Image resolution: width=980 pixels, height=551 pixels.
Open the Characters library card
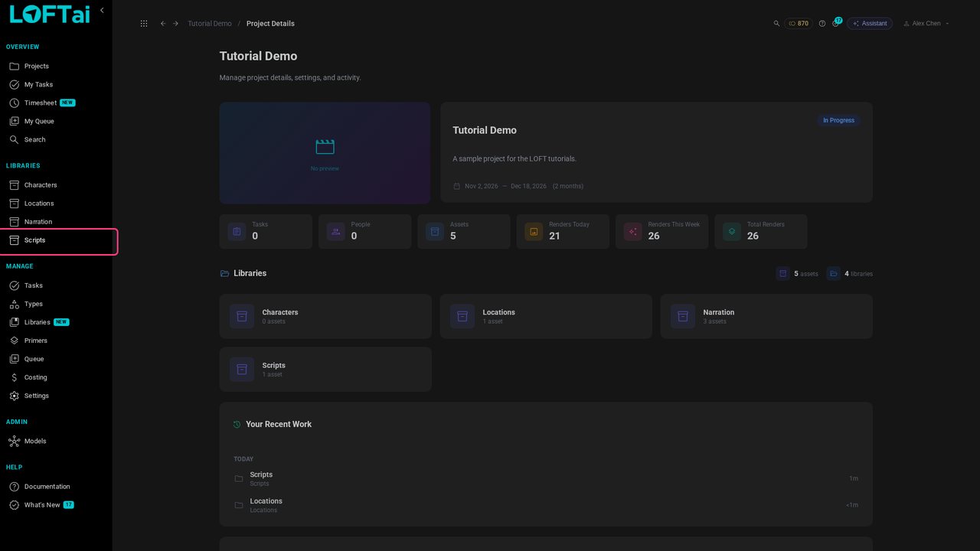coord(325,316)
